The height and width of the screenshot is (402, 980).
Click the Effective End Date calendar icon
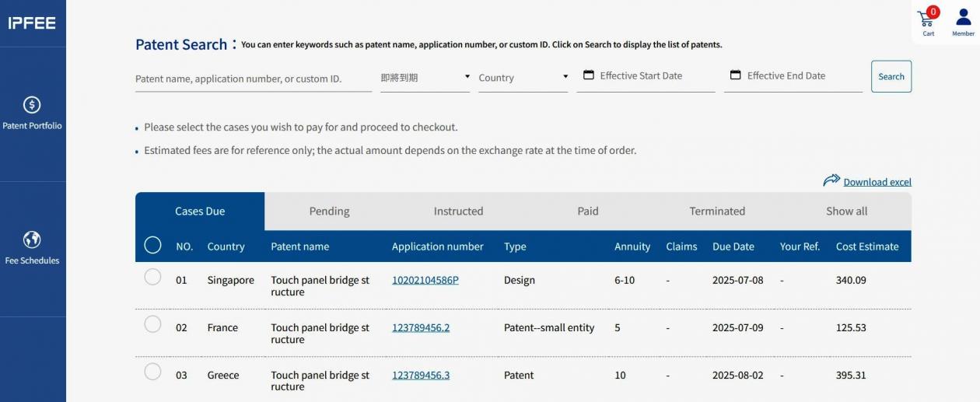[736, 75]
